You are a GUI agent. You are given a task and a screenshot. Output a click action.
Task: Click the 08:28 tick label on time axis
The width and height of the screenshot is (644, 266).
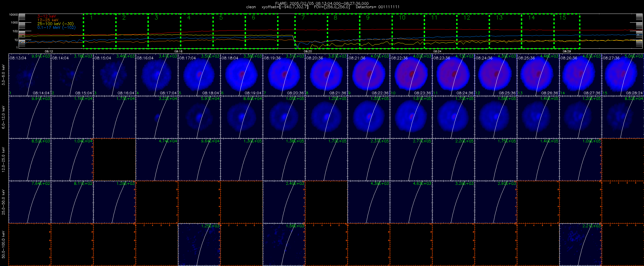pos(567,51)
